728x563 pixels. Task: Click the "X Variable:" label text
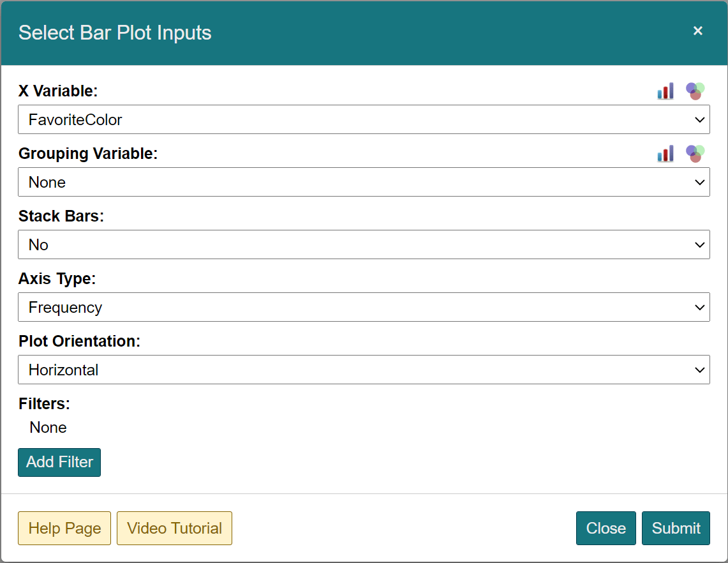coord(58,91)
